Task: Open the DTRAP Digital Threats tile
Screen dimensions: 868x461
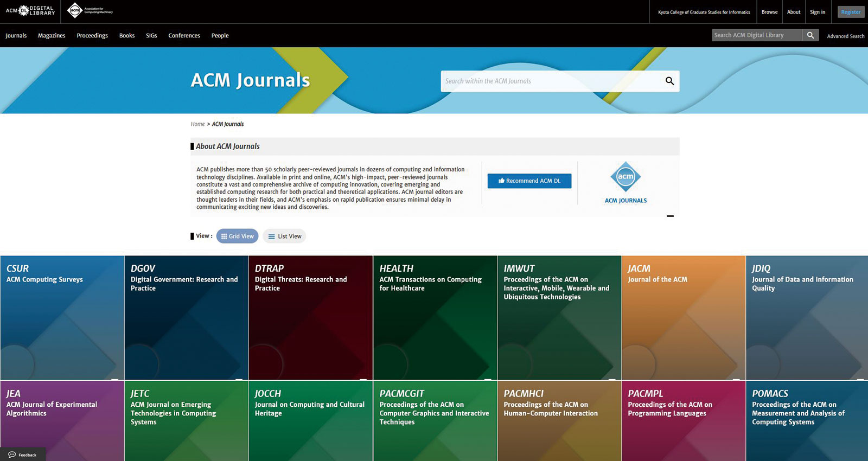Action: (x=311, y=318)
